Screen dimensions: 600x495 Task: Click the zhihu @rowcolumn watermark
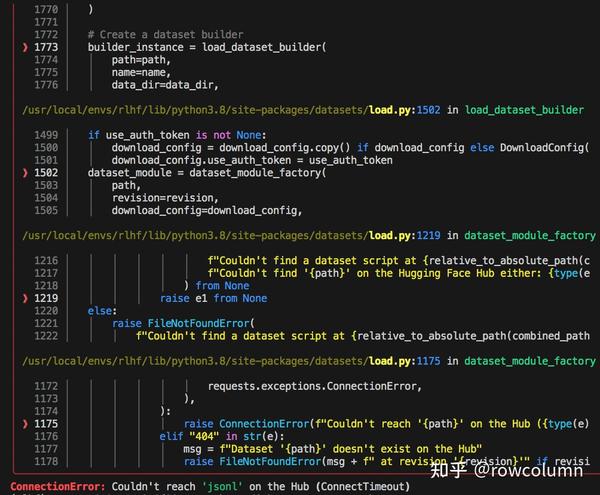coord(507,469)
